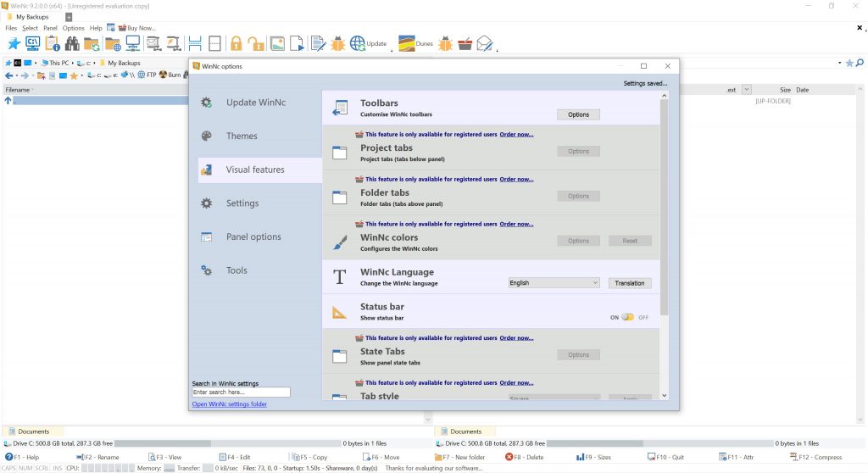This screenshot has width=868, height=473.
Task: Expand the .ext column dropdown arrow
Action: tap(746, 90)
